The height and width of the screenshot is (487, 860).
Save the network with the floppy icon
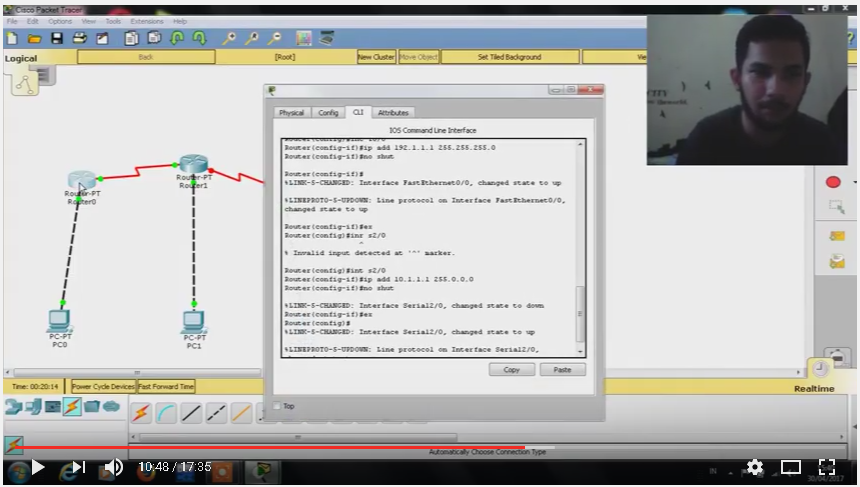56,38
